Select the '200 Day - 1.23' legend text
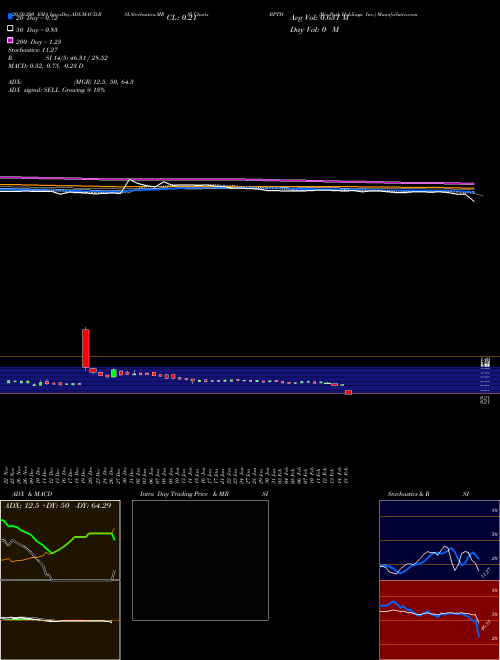Viewport: 500px width, 660px height. click(x=38, y=42)
